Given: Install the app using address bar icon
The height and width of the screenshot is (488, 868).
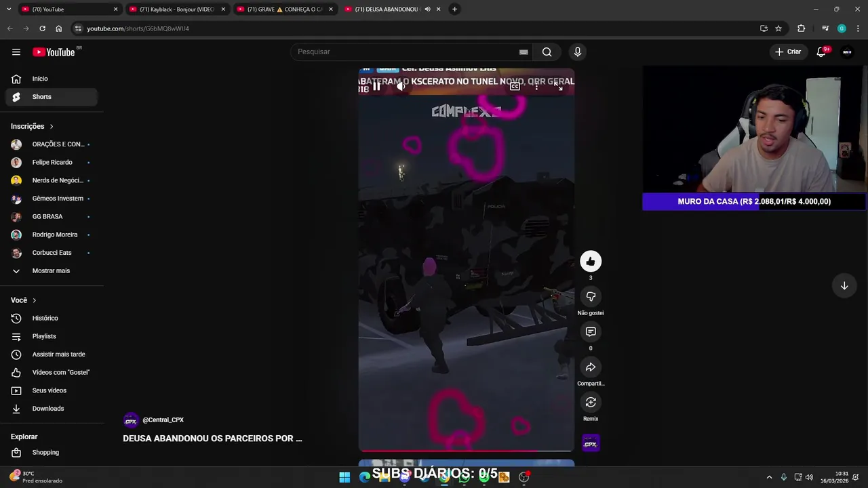Looking at the screenshot, I should pos(764,28).
